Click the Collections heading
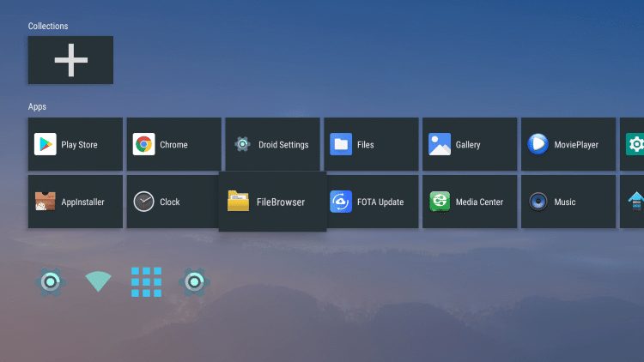The height and width of the screenshot is (362, 644). [48, 26]
